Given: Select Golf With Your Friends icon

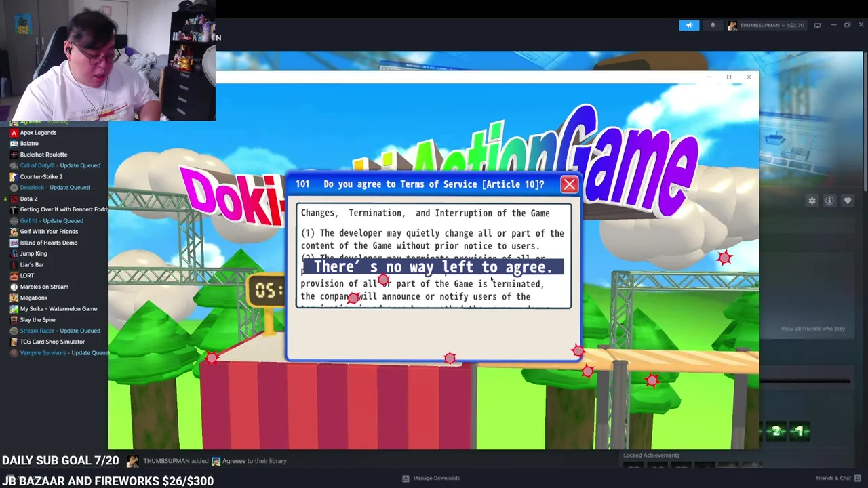Looking at the screenshot, I should [x=14, y=232].
